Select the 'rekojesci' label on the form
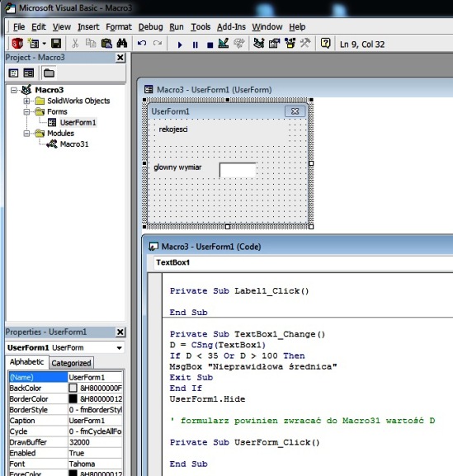Image resolution: width=453 pixels, height=476 pixels. click(173, 130)
